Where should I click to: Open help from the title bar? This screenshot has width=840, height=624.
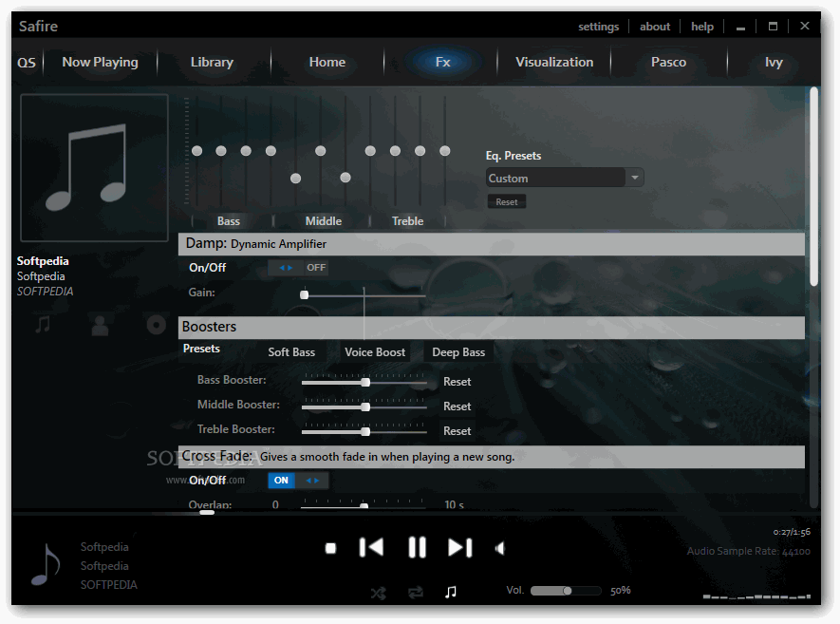tap(701, 27)
